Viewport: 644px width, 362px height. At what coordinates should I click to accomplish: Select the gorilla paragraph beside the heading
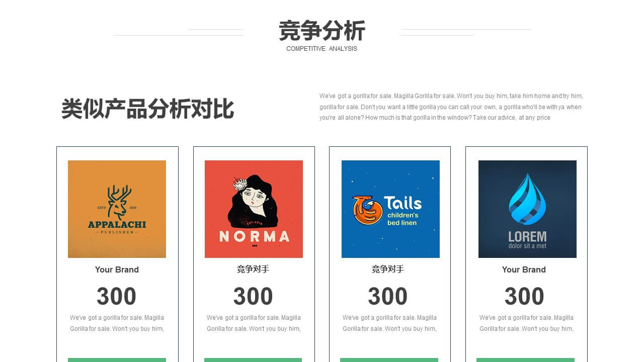(451, 107)
